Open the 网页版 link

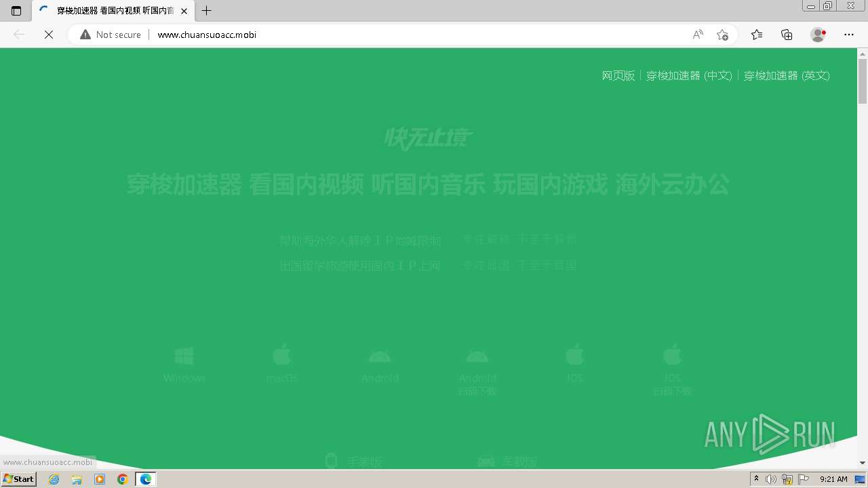[618, 75]
